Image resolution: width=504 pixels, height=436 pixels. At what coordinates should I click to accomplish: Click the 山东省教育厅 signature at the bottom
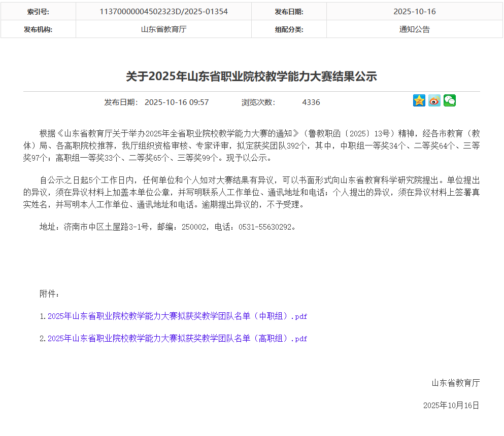coord(455,383)
